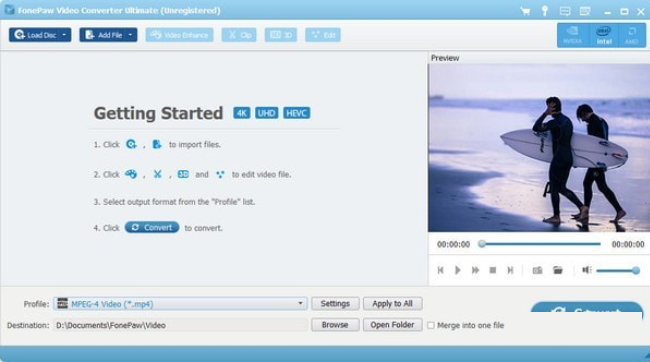Click the Getting Started heading
Viewport: 650px width, 362px height.
[x=158, y=113]
